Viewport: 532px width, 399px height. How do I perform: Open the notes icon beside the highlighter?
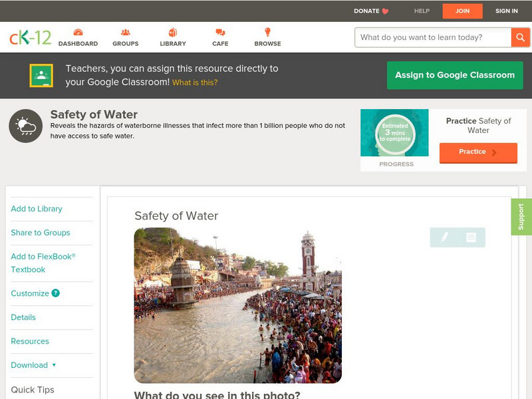pos(471,237)
